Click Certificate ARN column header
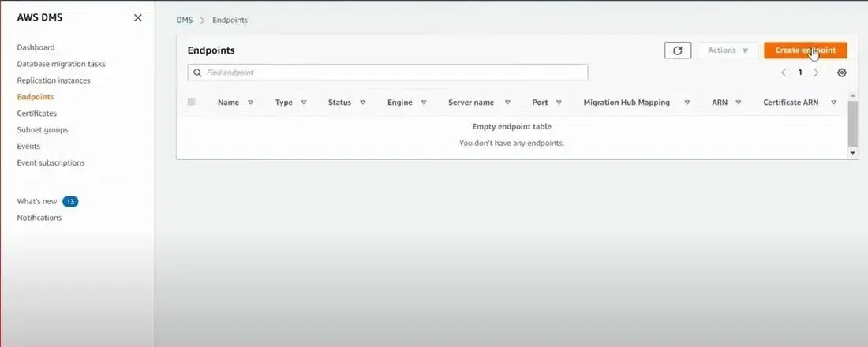Image resolution: width=868 pixels, height=347 pixels. point(791,103)
